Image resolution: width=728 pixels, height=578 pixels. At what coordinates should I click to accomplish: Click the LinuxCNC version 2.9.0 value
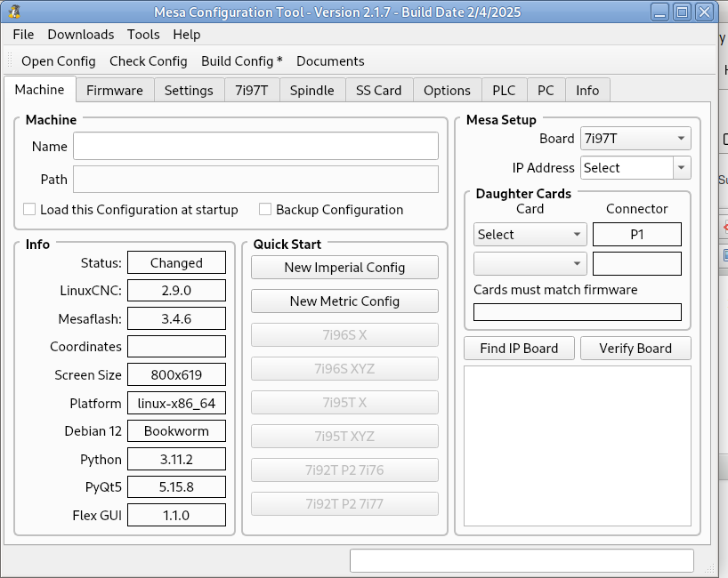coord(176,291)
